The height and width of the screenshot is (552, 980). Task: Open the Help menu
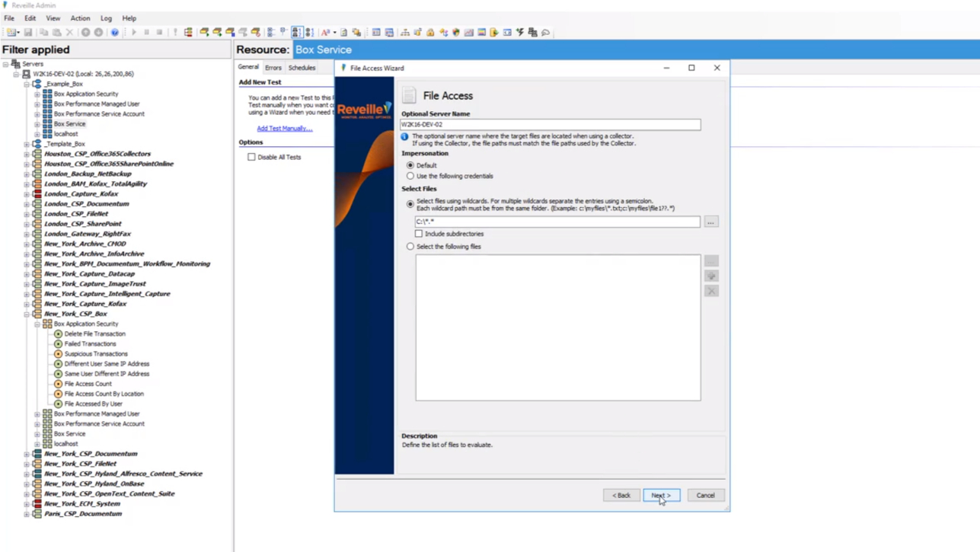tap(129, 18)
